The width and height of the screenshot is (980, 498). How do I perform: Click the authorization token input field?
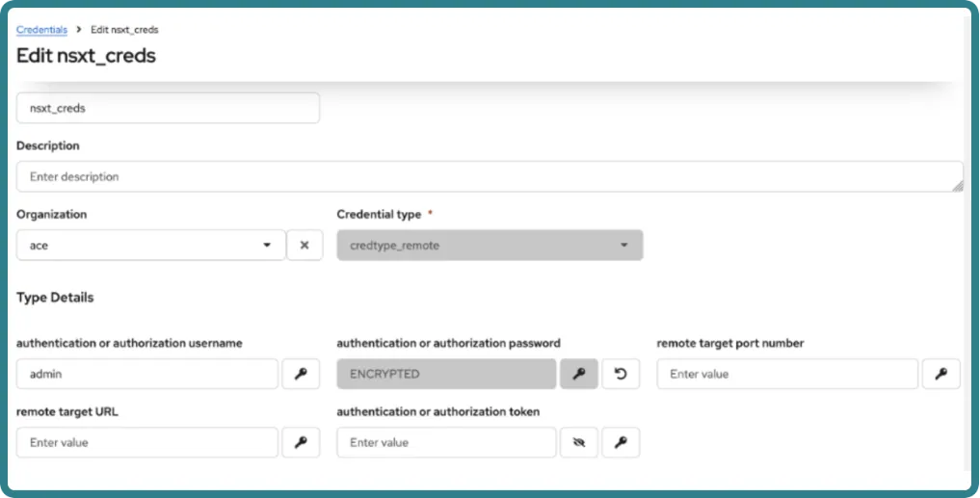[x=446, y=442]
